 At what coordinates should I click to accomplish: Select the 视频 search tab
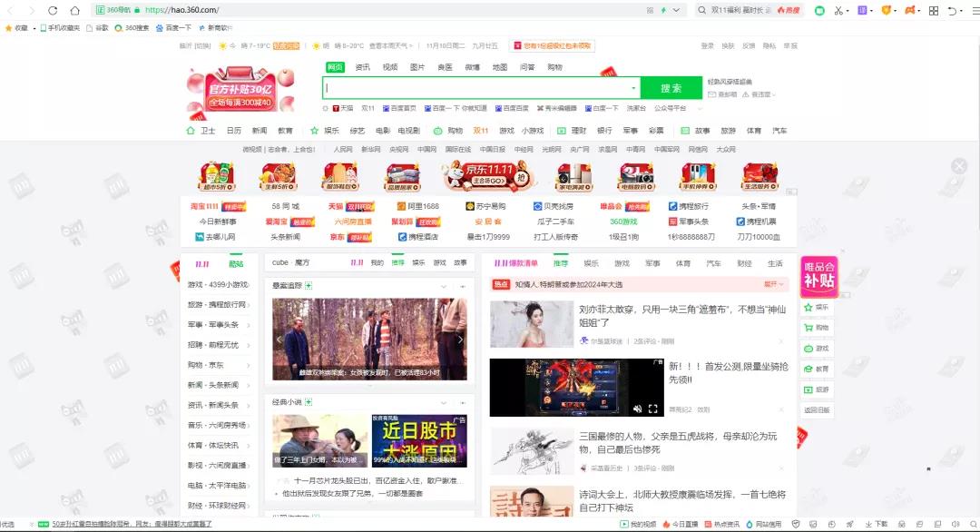[x=390, y=67]
